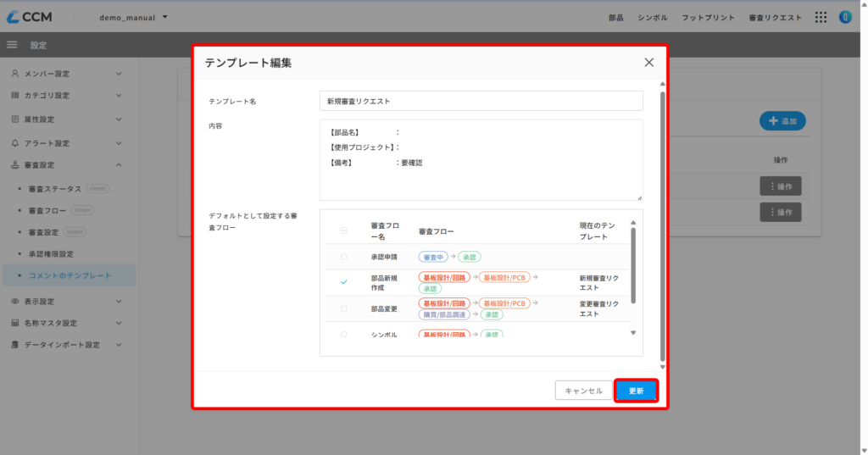Click first 操作 button in background list

(x=781, y=186)
